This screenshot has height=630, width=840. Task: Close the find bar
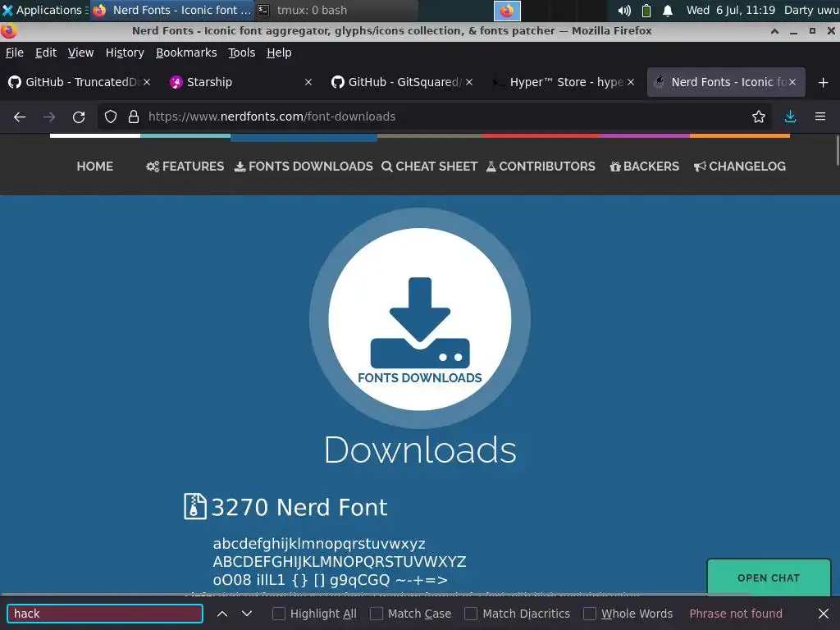point(824,614)
